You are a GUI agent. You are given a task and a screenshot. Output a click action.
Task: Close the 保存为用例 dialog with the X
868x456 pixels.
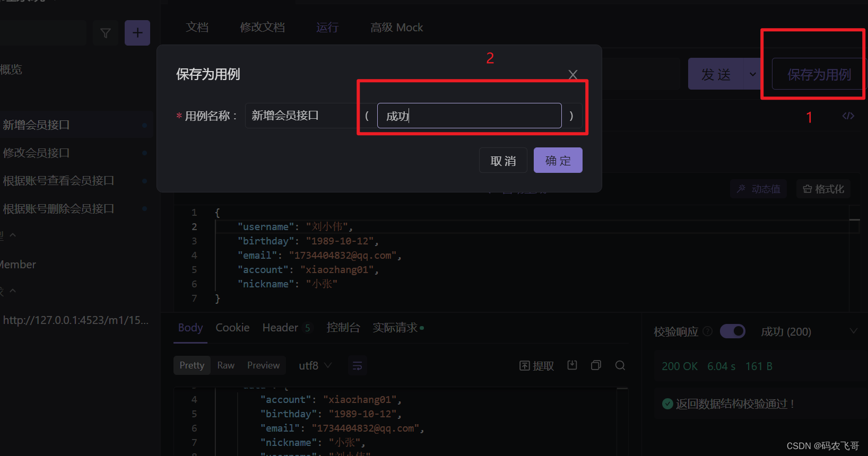(x=573, y=75)
